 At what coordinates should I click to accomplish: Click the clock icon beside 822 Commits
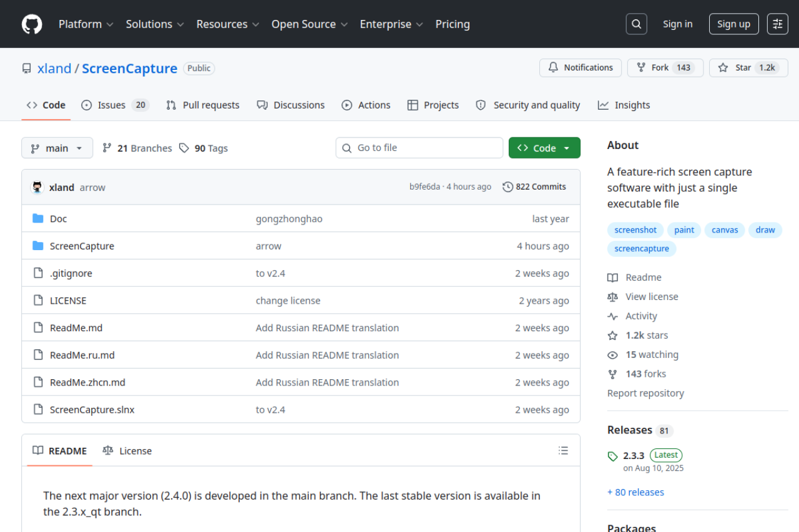tap(508, 187)
